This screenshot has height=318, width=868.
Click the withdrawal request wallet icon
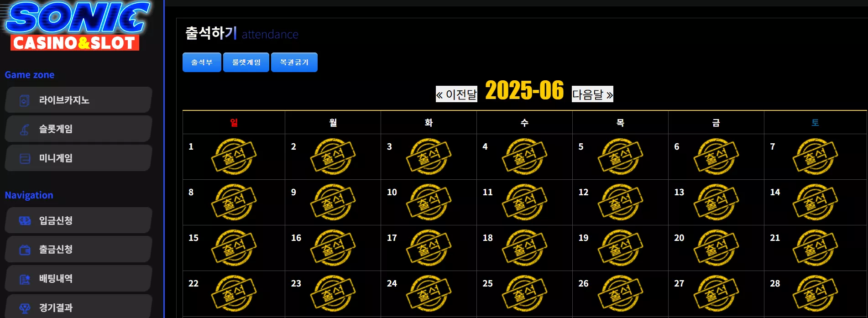(x=25, y=250)
